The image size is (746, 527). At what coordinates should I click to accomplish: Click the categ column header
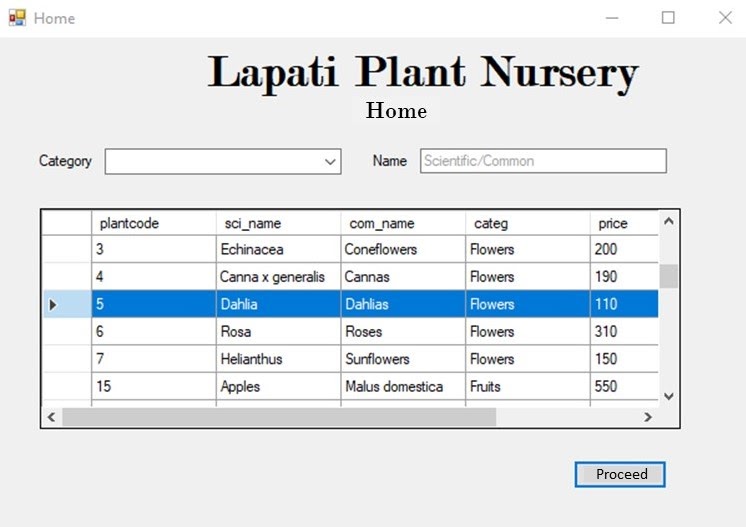point(527,223)
